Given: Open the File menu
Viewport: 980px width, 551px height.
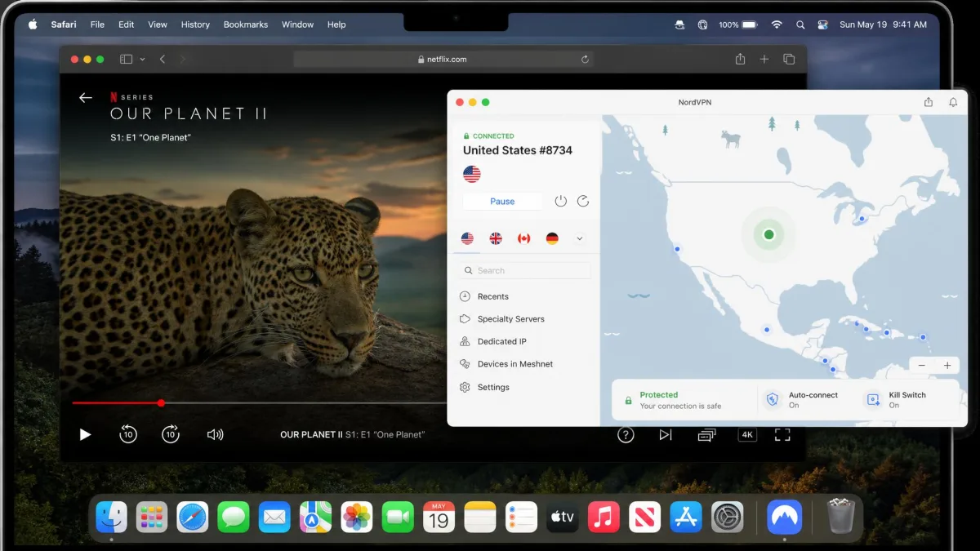Looking at the screenshot, I should [x=97, y=24].
